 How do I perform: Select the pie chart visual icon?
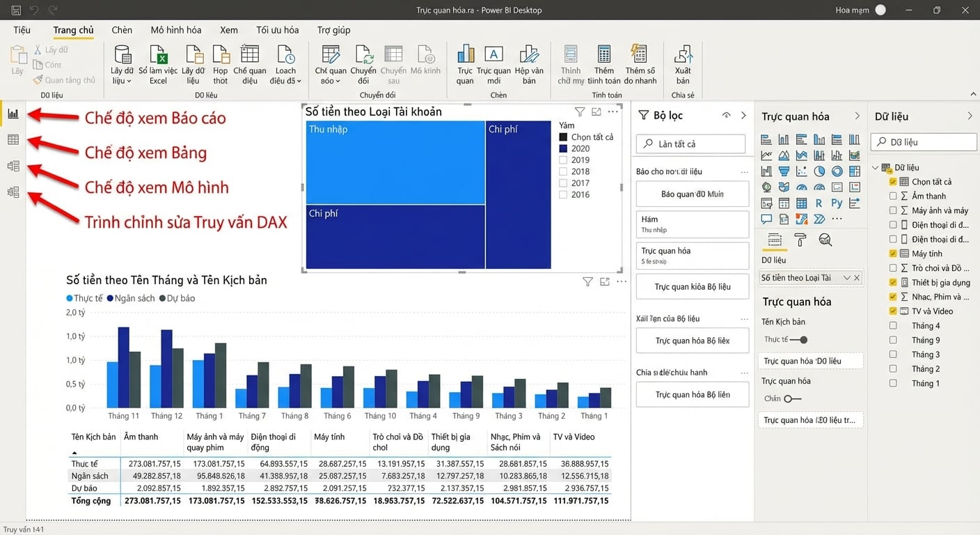tap(819, 171)
